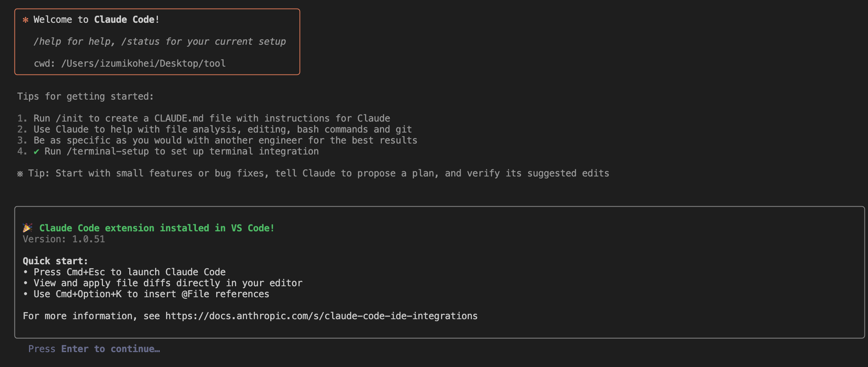
Task: Click the green checkmark beside terminal-setup
Action: point(36,152)
